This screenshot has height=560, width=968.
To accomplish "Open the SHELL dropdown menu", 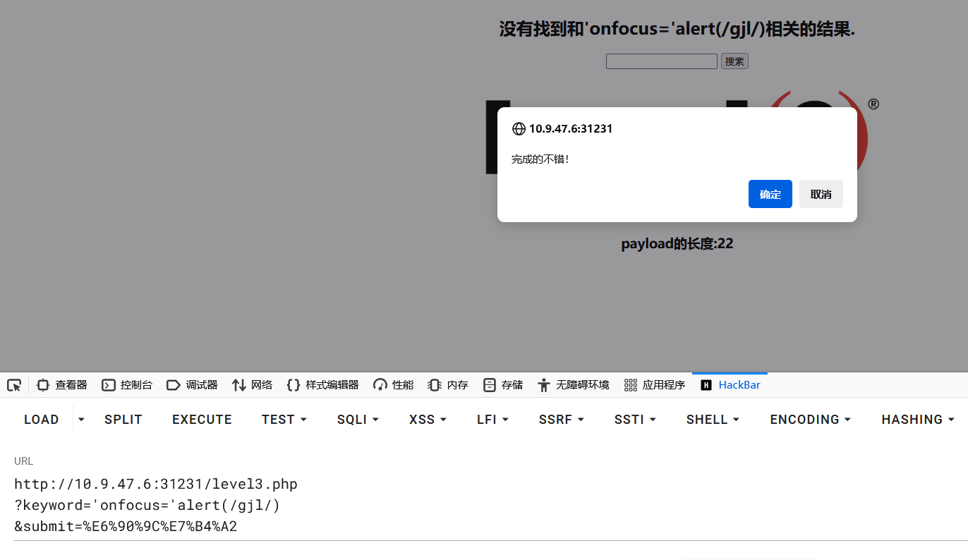I will (713, 420).
